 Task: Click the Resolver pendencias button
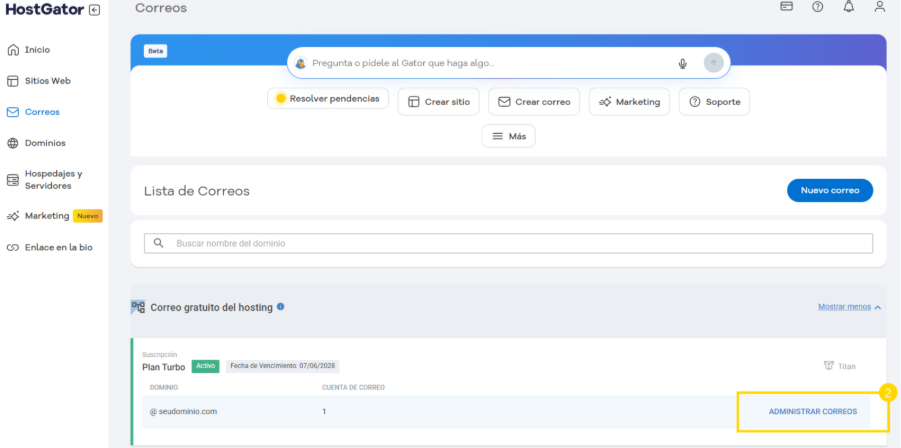click(327, 100)
